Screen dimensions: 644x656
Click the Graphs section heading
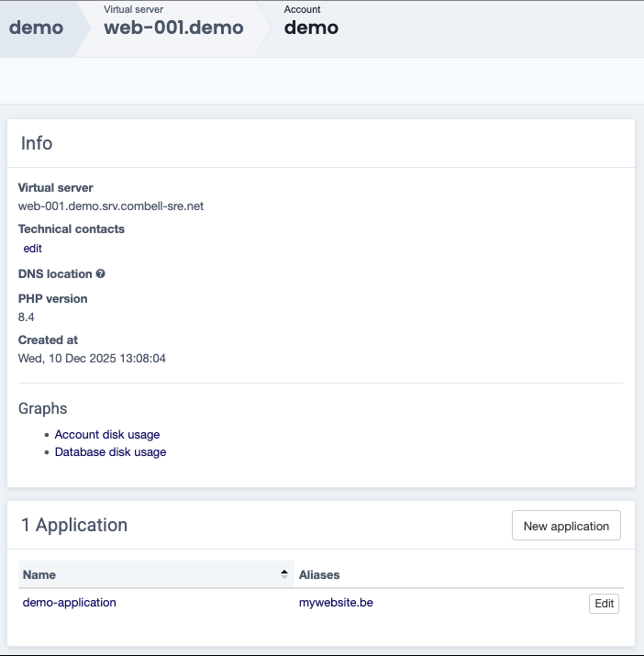coord(43,409)
